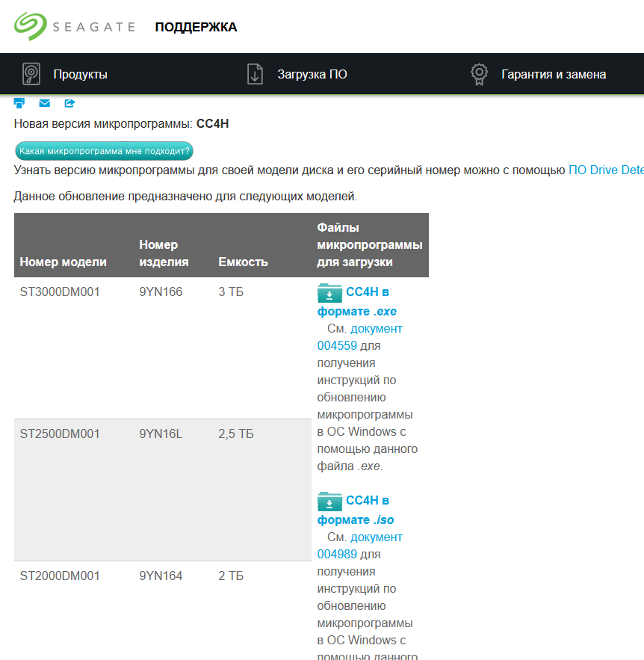Viewport: 644px width, 660px height.
Task: Click the download folder icon beside CC4H .iso
Action: [329, 502]
